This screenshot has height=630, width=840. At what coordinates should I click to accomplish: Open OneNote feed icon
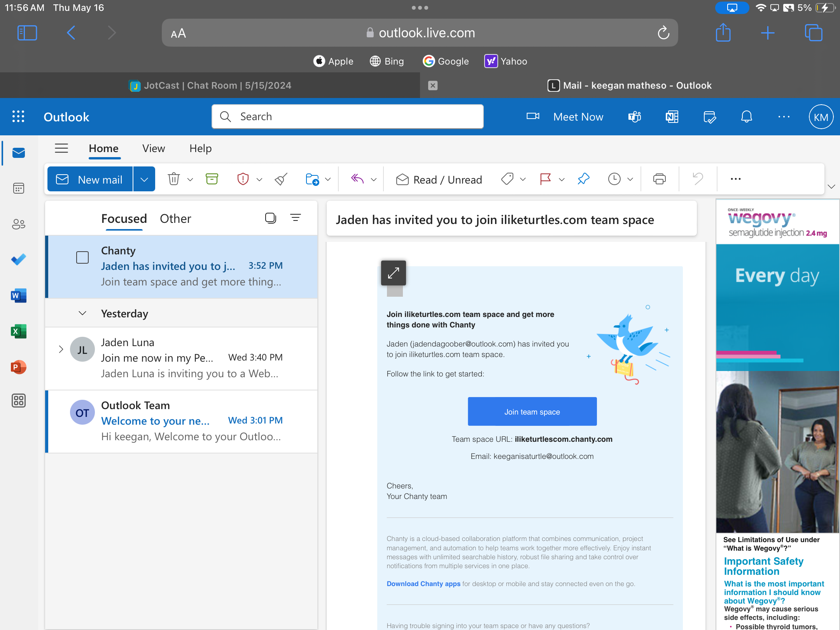pos(672,117)
